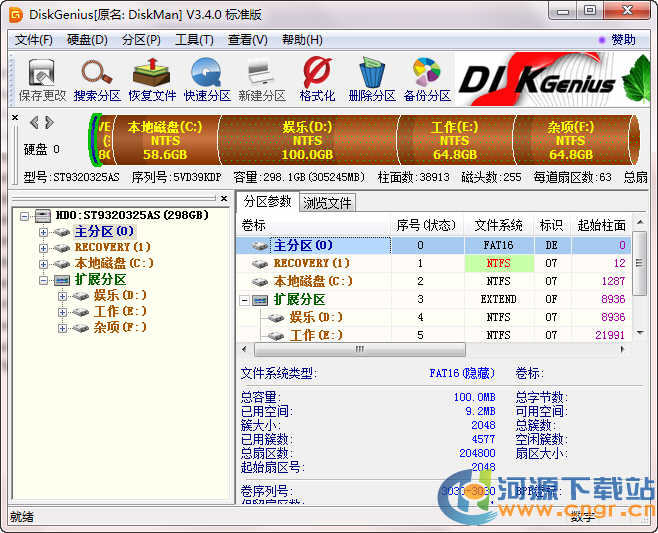Select 娱乐(D:) tree item
The height and width of the screenshot is (533, 658).
point(120,295)
